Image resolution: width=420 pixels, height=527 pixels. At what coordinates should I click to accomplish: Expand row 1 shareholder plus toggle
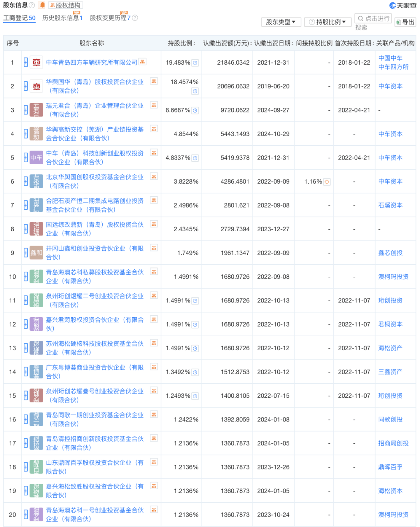click(x=26, y=63)
